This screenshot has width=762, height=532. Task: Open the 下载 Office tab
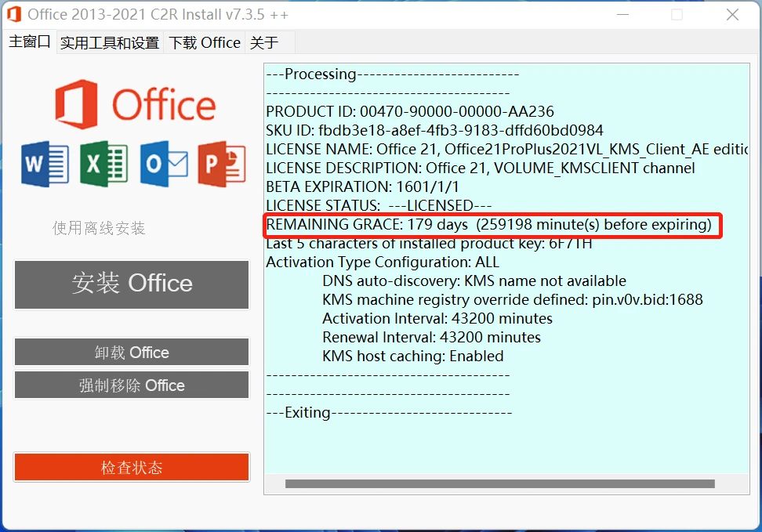(205, 43)
